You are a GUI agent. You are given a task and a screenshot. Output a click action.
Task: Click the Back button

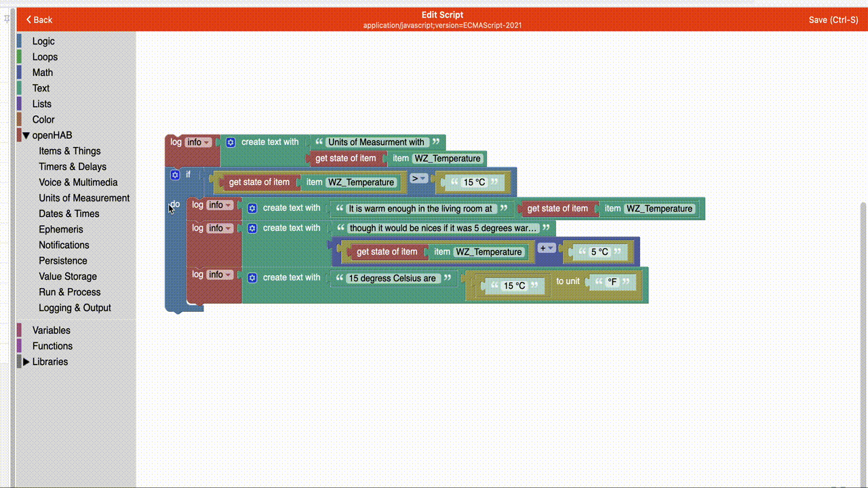[39, 20]
